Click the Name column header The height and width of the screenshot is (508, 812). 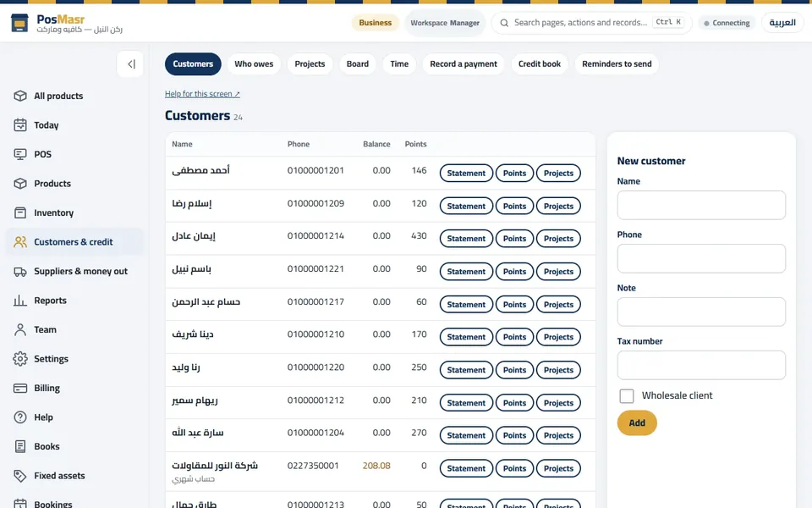[x=183, y=144]
